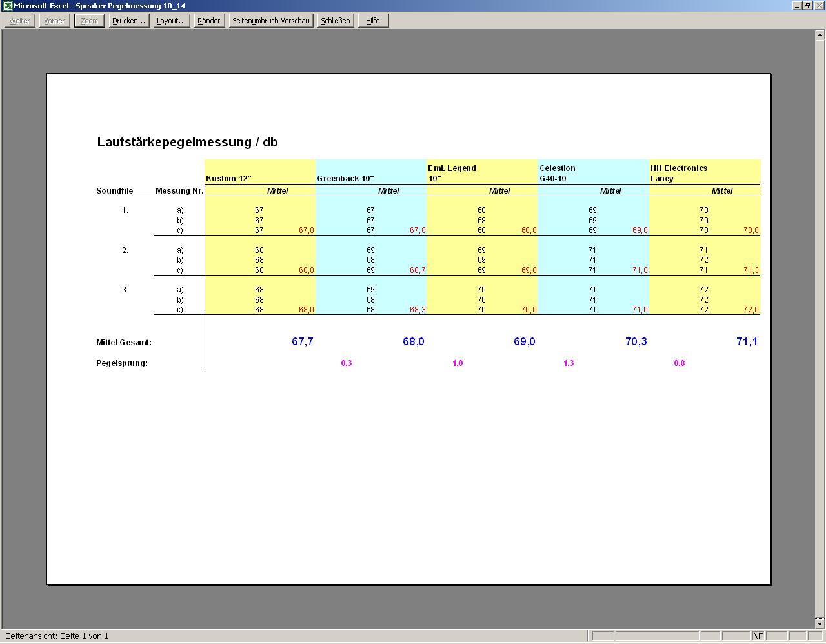
Task: Click the red mean value 69,0 in soundfile 1 row
Action: click(640, 230)
